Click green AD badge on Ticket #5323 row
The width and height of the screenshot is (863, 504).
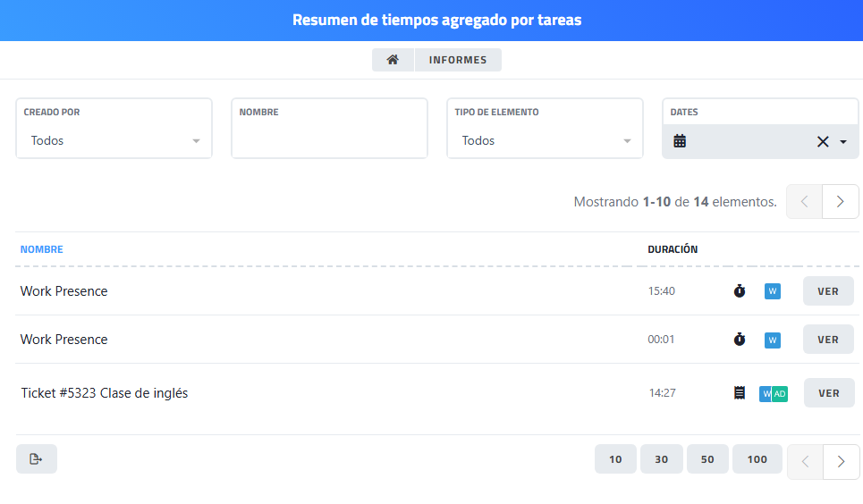coord(780,393)
